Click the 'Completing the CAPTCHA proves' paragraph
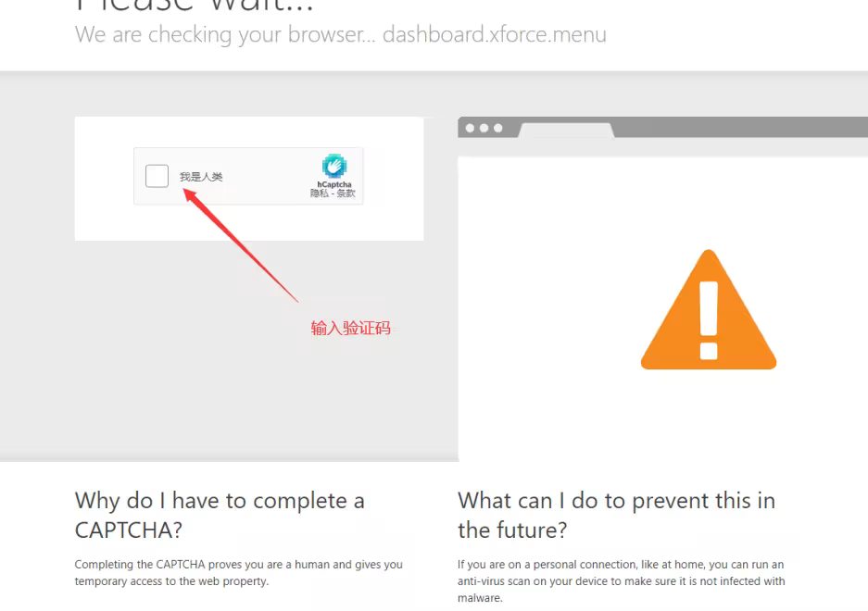 [x=239, y=573]
